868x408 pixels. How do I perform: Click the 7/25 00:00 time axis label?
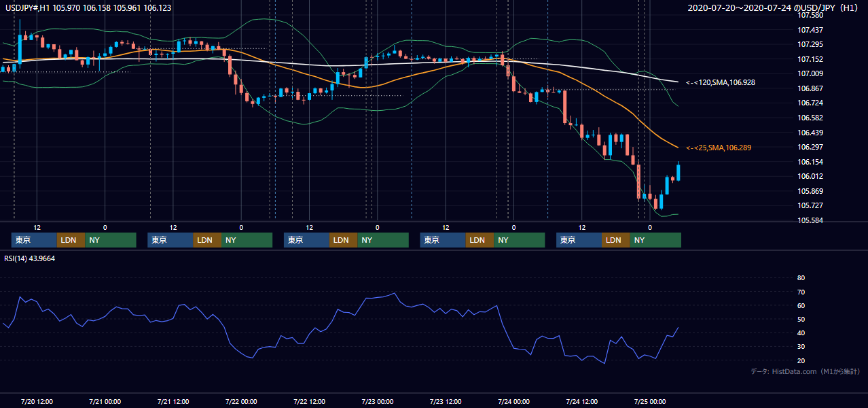click(650, 401)
